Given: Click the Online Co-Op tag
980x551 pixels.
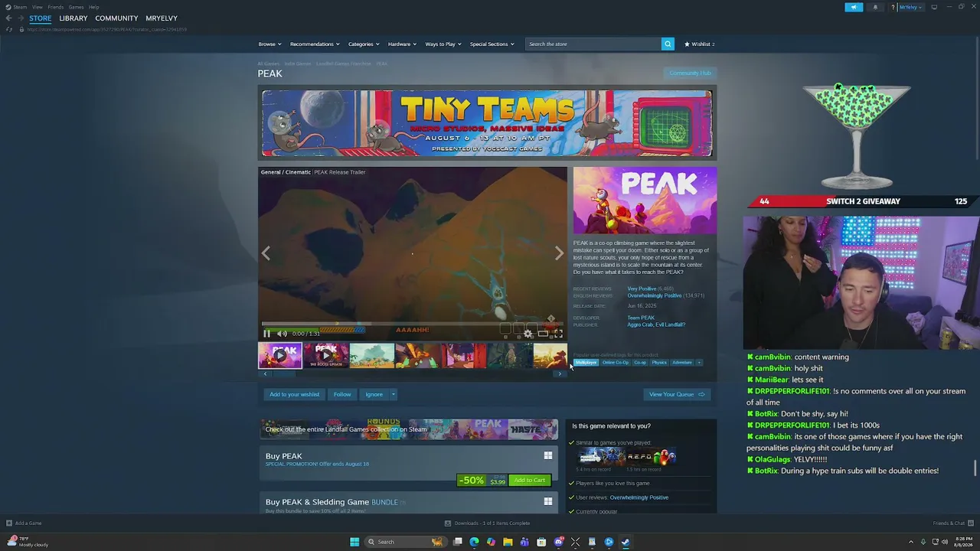Looking at the screenshot, I should click(x=616, y=363).
